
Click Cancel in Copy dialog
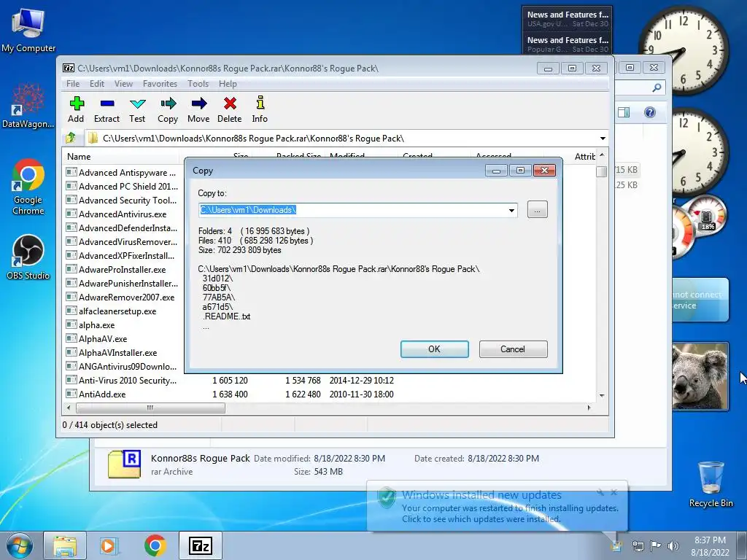point(513,349)
